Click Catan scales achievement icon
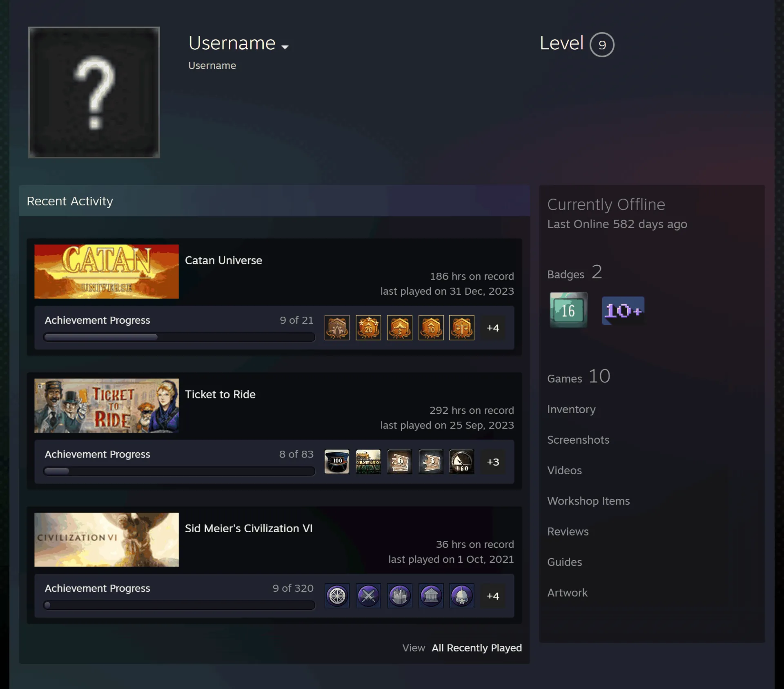The height and width of the screenshot is (689, 784). (x=462, y=328)
